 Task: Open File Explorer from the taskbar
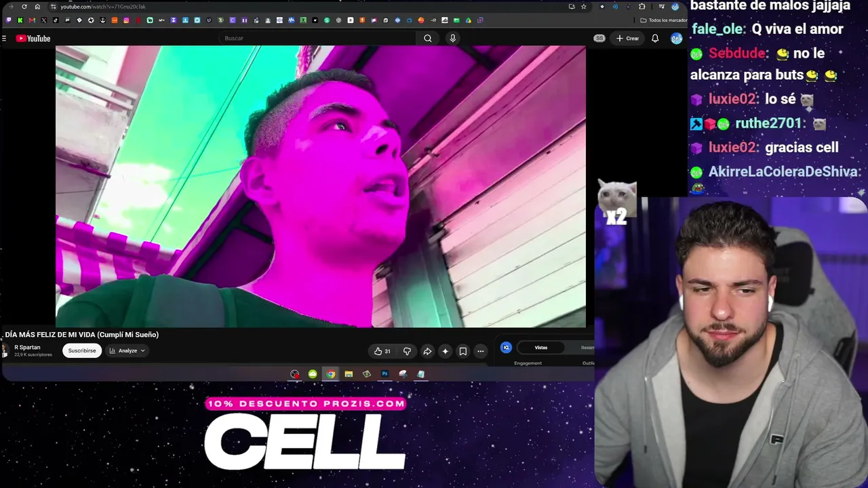point(349,374)
